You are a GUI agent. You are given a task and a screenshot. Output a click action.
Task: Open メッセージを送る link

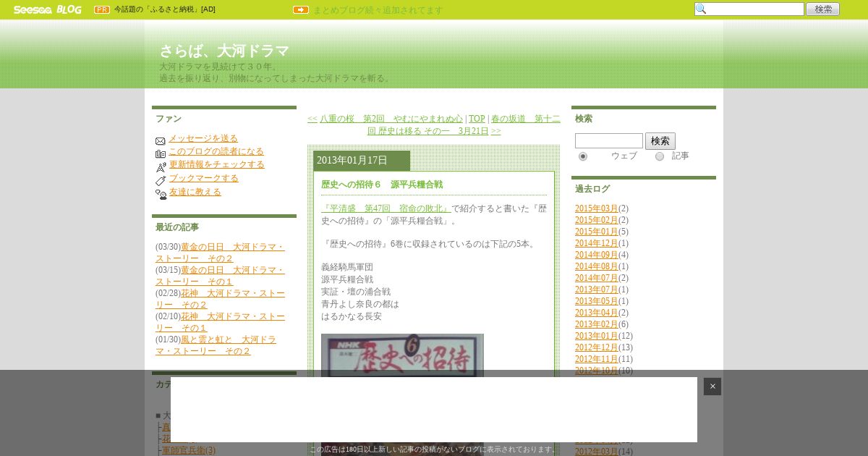click(203, 138)
